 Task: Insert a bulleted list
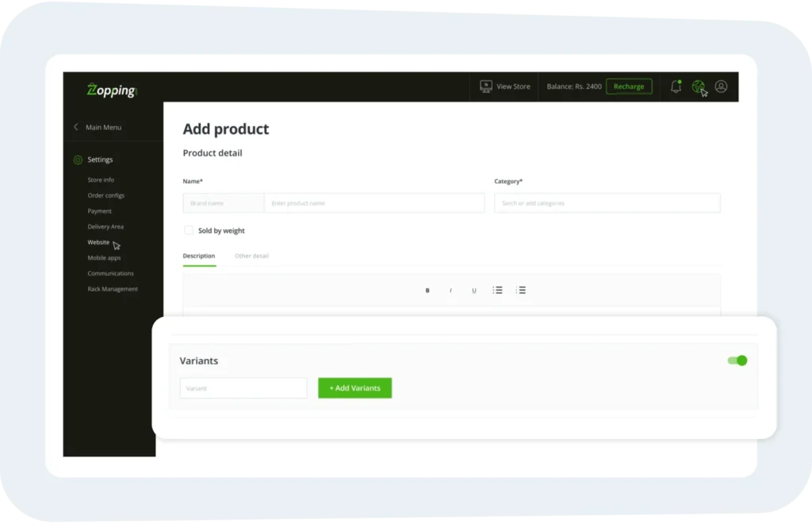497,290
